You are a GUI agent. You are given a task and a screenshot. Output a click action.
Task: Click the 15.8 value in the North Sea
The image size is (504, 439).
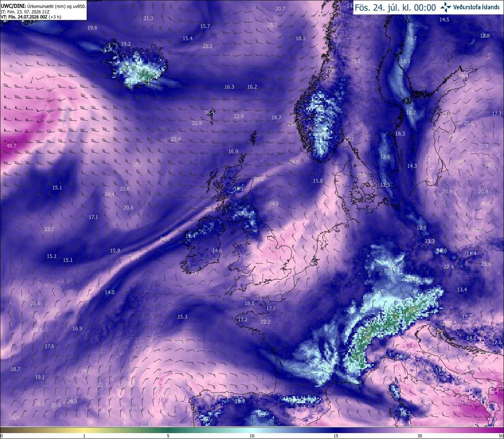click(x=318, y=181)
